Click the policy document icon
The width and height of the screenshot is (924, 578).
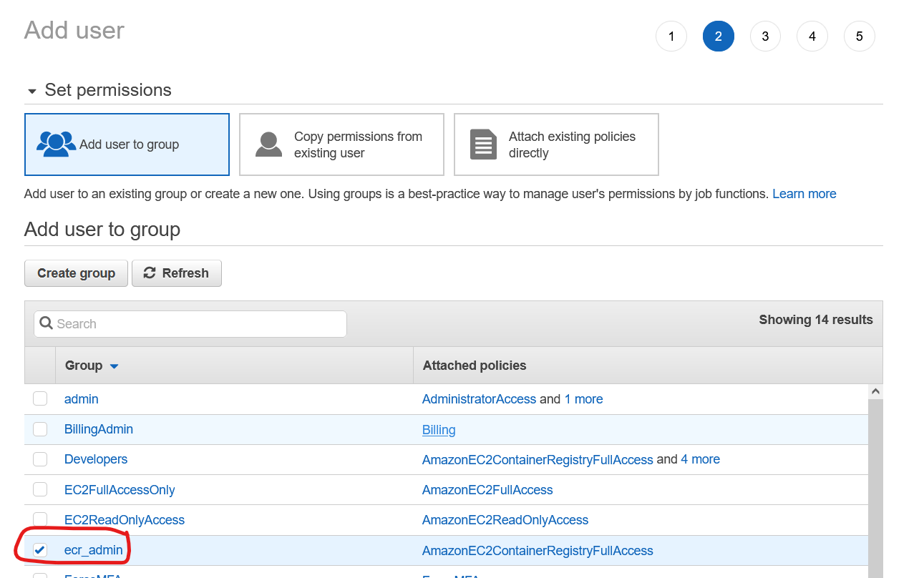click(483, 144)
